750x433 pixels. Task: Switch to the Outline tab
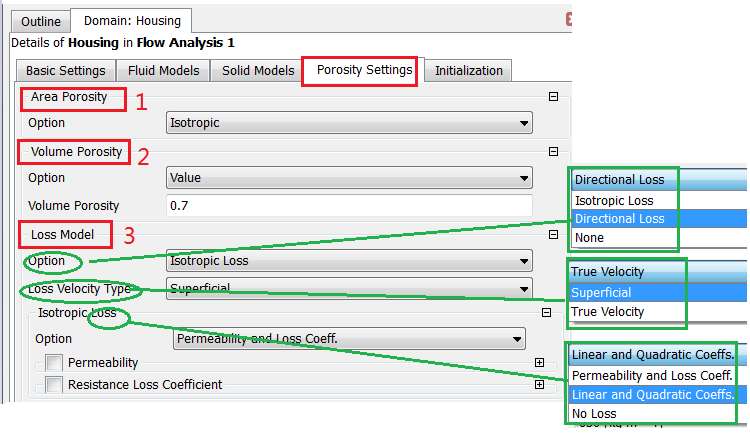click(x=41, y=22)
